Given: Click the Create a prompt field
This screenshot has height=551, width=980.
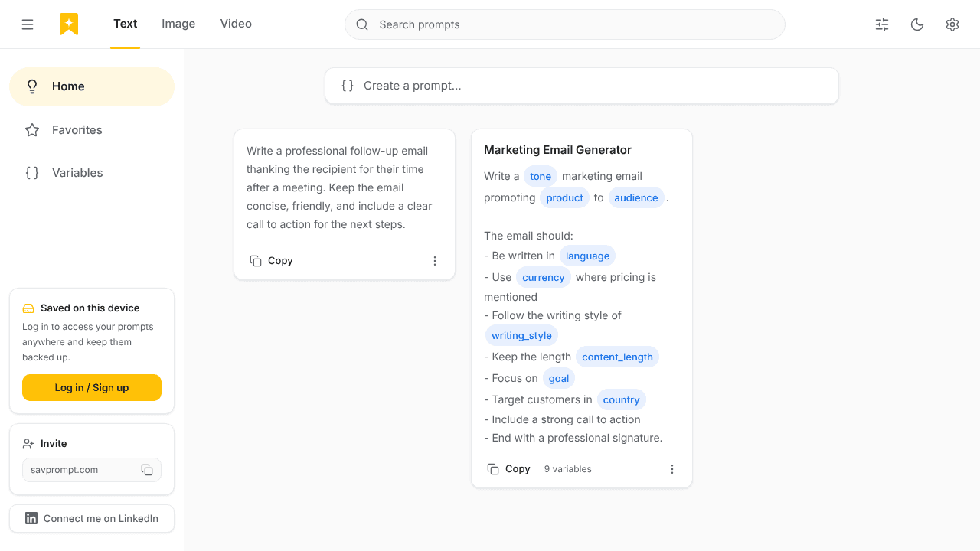Looking at the screenshot, I should (x=582, y=86).
